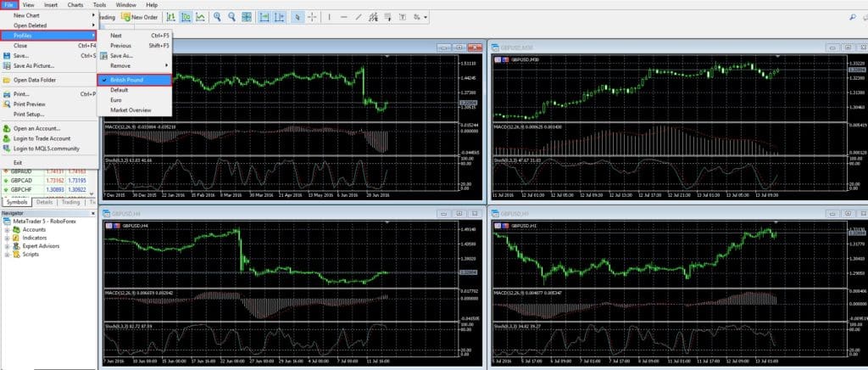The image size is (868, 370).
Task: Click Save As in the Profiles submenu
Action: pos(135,55)
